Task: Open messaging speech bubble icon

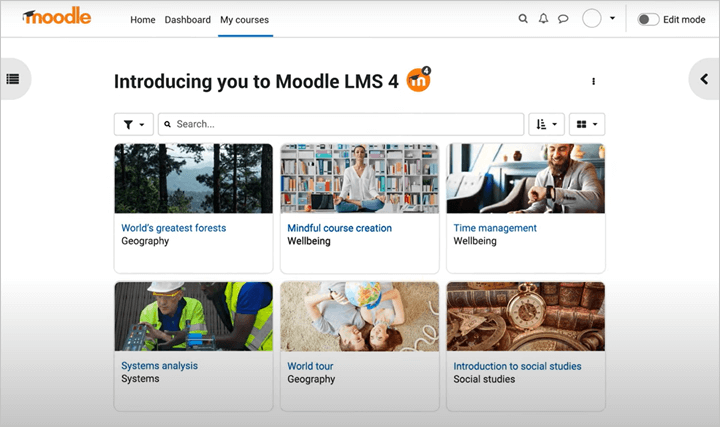Action: (x=563, y=19)
